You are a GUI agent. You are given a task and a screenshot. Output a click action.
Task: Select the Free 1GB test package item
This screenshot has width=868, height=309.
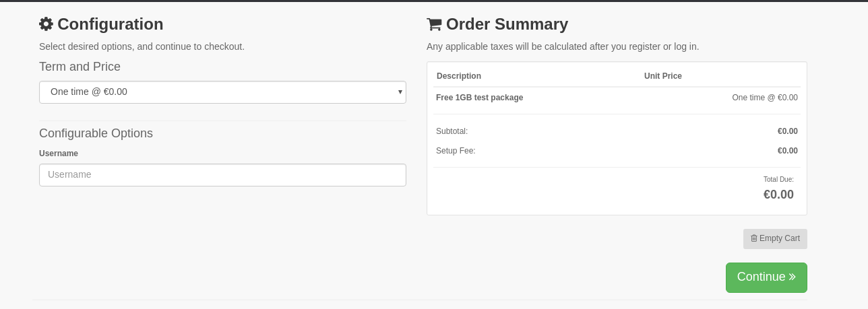(480, 98)
